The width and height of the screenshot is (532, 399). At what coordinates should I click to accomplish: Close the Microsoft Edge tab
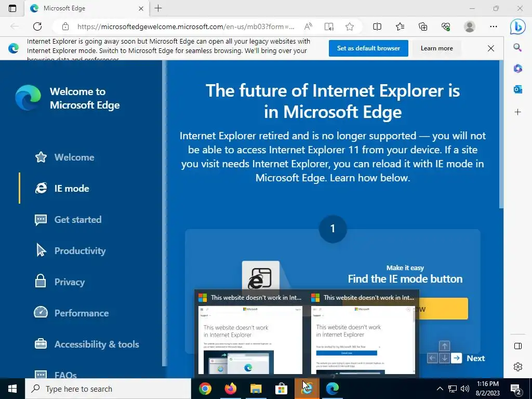pos(141,8)
